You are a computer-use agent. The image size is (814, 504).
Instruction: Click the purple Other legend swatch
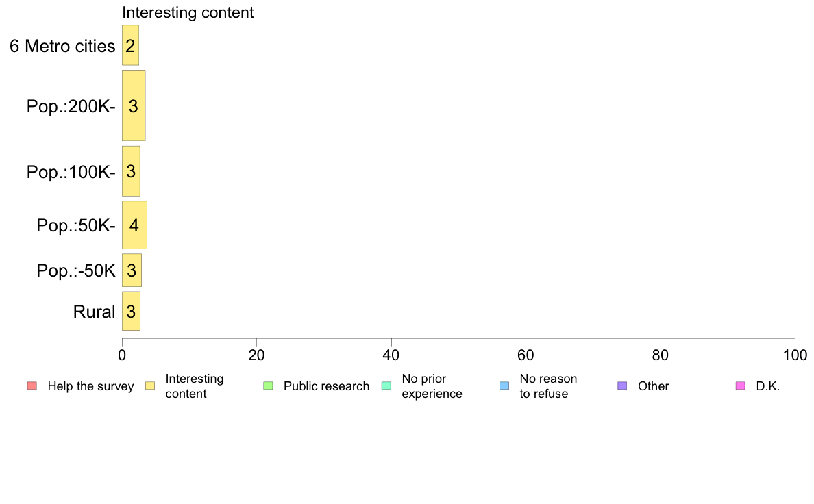[622, 386]
